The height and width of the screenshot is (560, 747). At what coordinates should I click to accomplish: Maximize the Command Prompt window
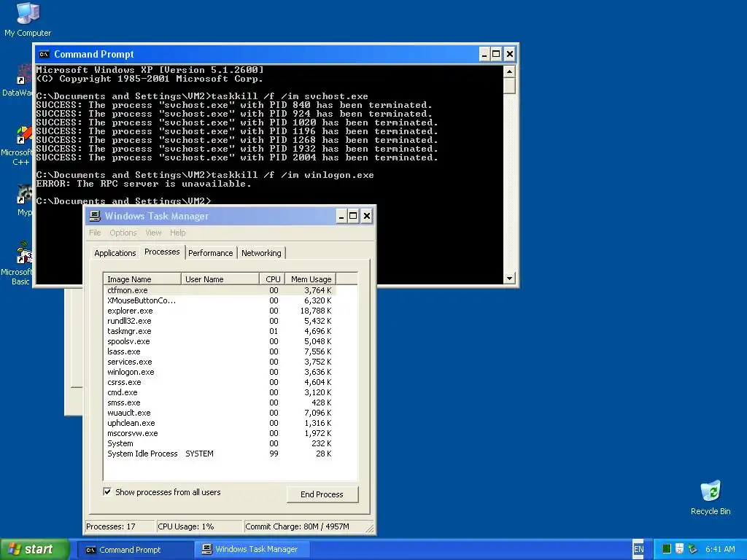[x=496, y=54]
